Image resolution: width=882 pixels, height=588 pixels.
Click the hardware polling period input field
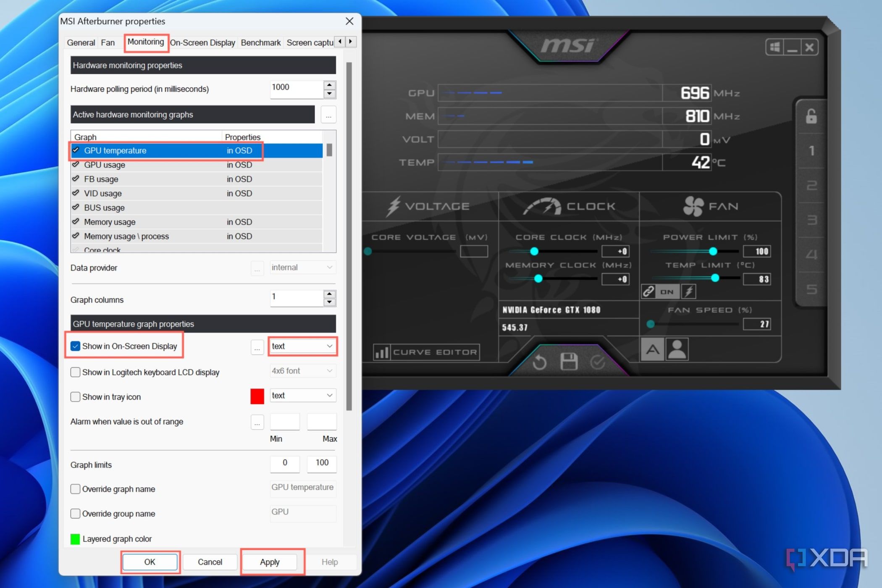(x=297, y=89)
